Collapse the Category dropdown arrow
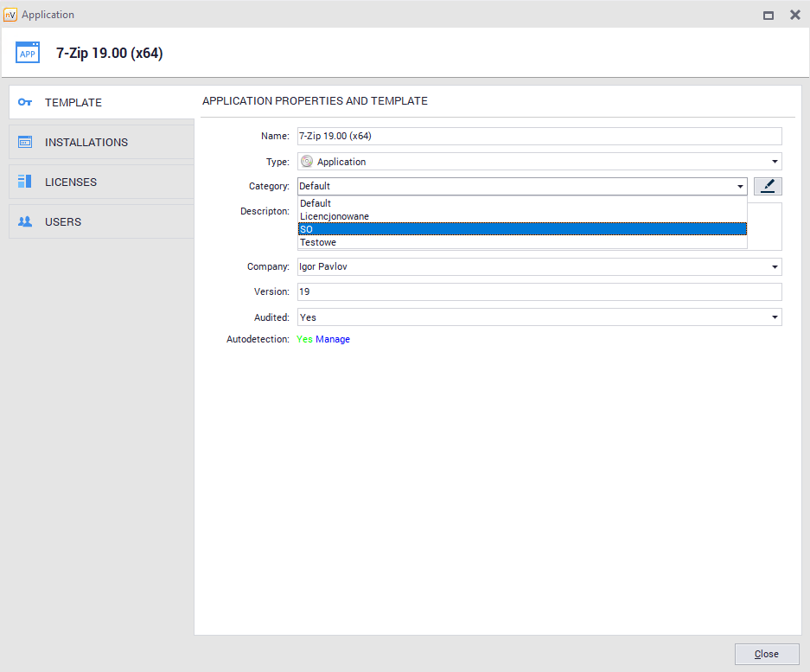 (740, 186)
